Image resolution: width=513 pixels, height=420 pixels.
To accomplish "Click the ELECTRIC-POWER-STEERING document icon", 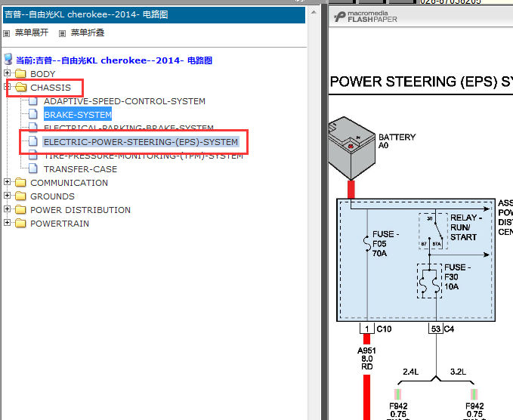I will coord(33,141).
